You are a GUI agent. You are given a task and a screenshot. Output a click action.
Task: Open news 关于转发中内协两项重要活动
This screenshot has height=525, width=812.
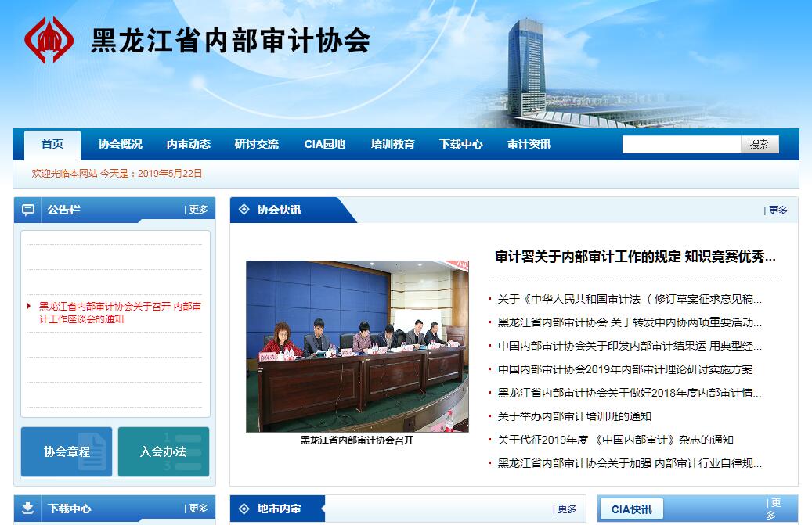click(x=630, y=322)
